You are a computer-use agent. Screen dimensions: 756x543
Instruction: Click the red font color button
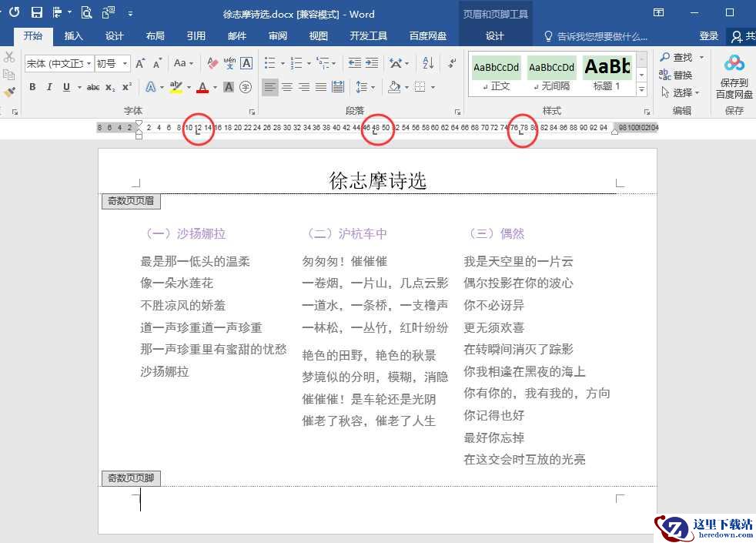coord(202,87)
